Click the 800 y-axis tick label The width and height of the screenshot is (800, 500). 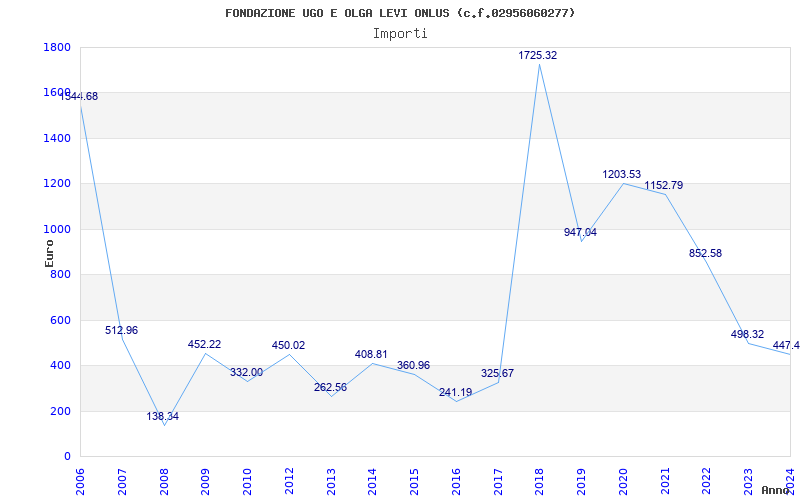pyautogui.click(x=60, y=274)
